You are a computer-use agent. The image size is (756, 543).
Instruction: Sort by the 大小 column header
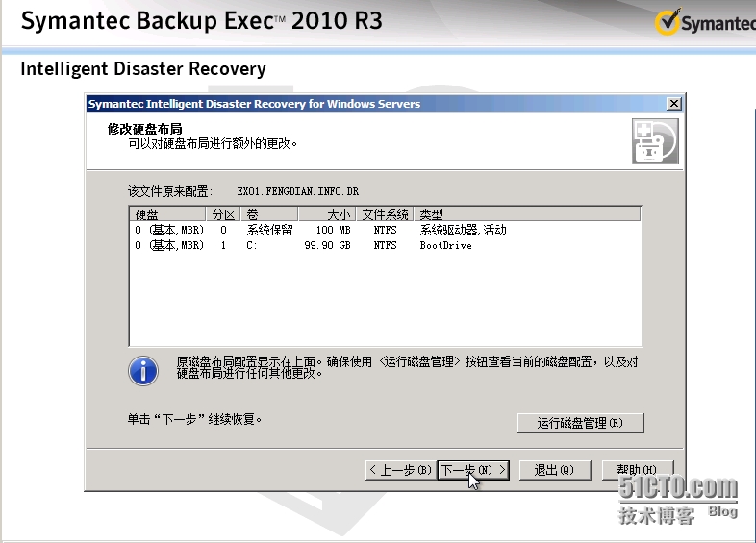click(327, 214)
